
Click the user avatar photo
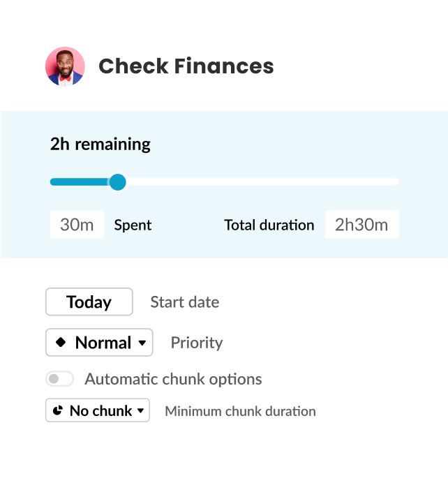click(65, 67)
